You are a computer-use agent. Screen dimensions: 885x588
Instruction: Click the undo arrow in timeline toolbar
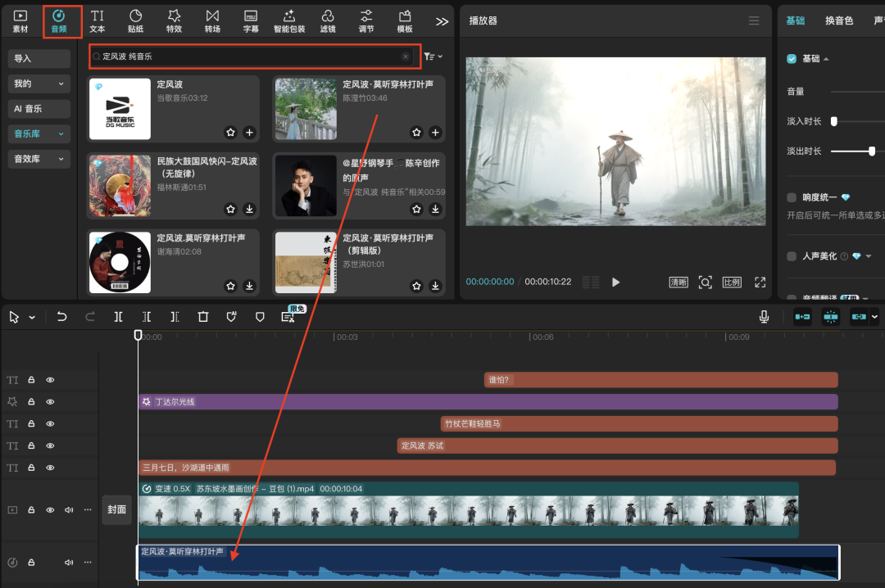click(x=61, y=317)
